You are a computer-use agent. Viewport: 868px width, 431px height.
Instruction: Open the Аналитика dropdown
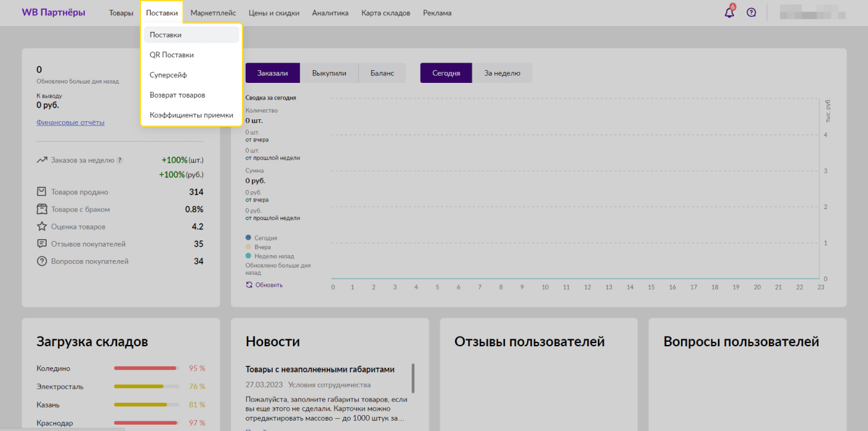331,12
